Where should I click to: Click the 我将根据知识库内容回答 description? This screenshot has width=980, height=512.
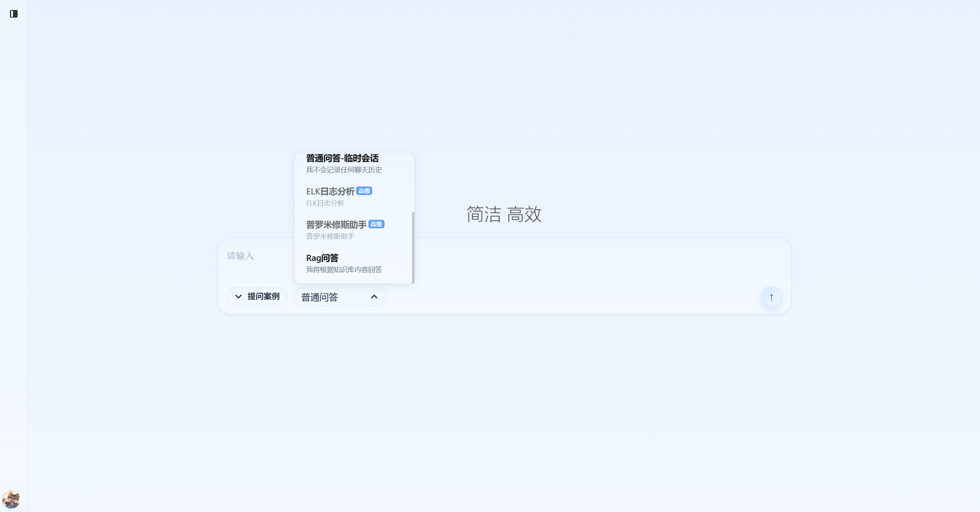click(x=344, y=270)
